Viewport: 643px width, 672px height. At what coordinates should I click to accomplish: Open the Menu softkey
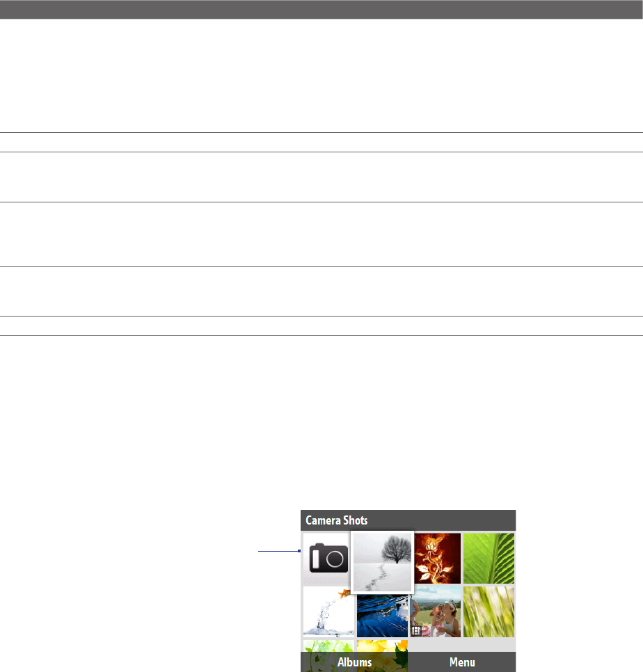[x=462, y=662]
